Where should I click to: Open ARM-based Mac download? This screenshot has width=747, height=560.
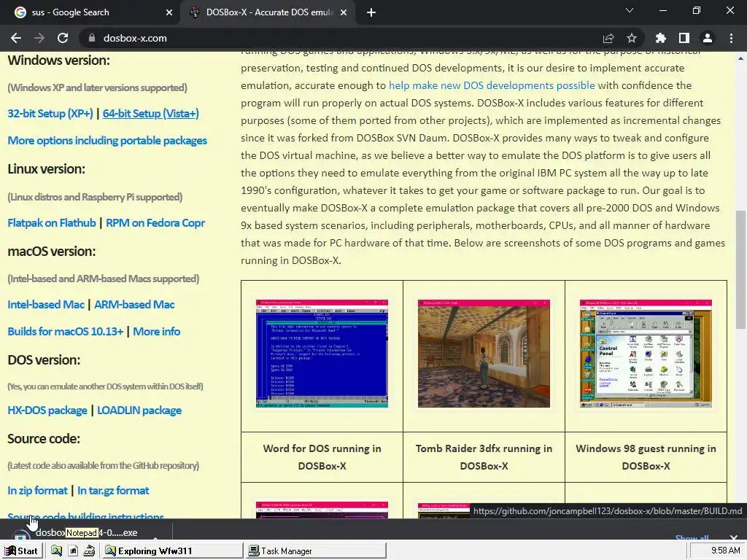tap(134, 304)
